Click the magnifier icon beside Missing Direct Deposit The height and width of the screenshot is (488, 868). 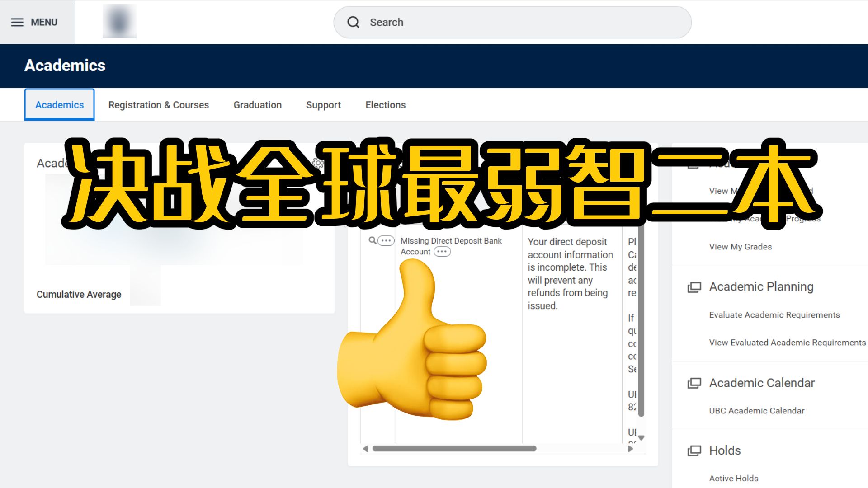click(372, 240)
